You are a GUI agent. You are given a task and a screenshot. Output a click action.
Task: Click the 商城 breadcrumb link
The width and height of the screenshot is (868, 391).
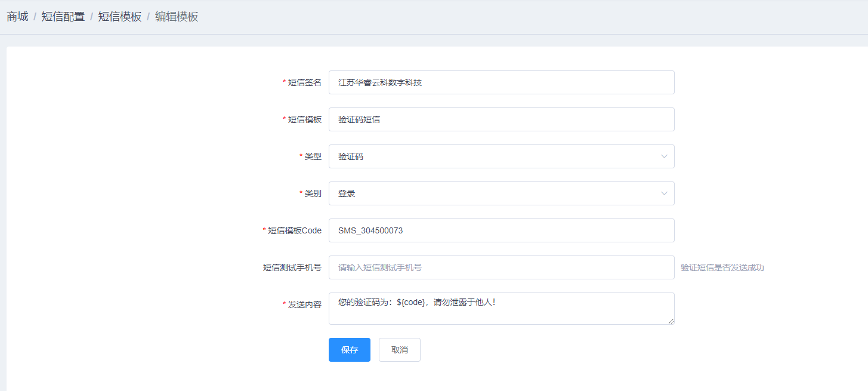[17, 17]
